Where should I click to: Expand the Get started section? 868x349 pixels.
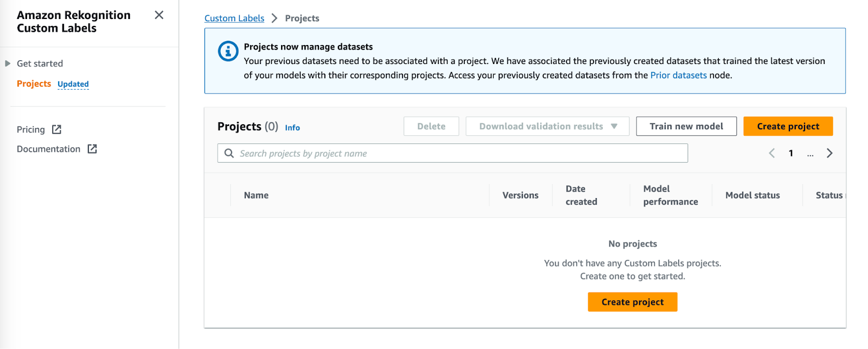click(8, 64)
